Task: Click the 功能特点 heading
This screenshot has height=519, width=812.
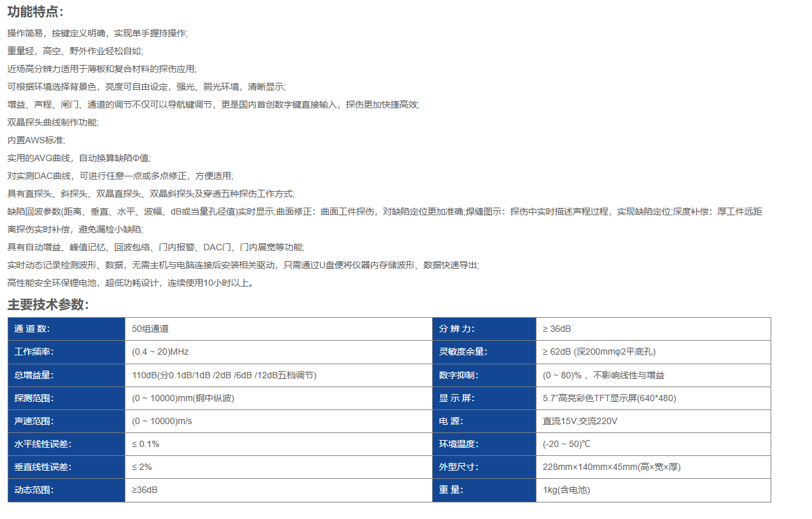Action: (x=36, y=12)
